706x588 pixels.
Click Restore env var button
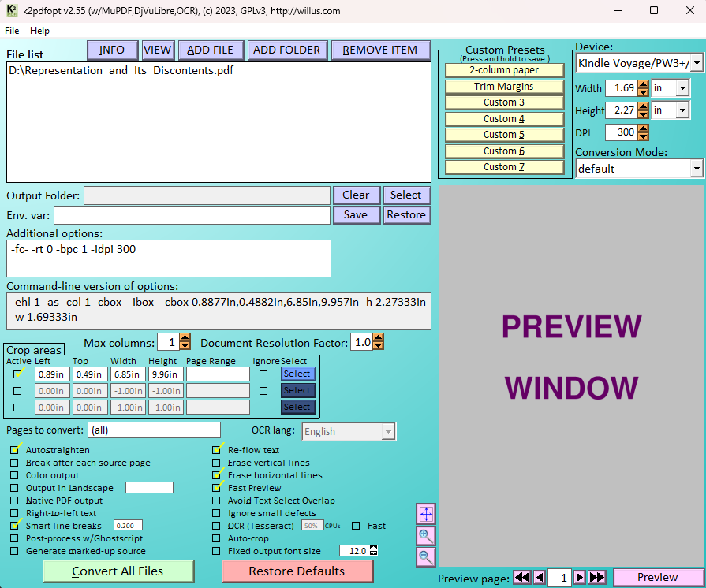(x=406, y=215)
